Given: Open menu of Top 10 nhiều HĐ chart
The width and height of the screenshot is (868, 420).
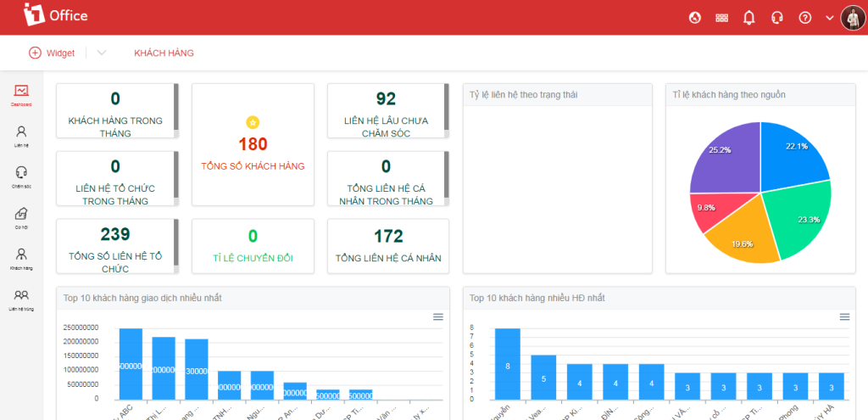Looking at the screenshot, I should (x=844, y=317).
